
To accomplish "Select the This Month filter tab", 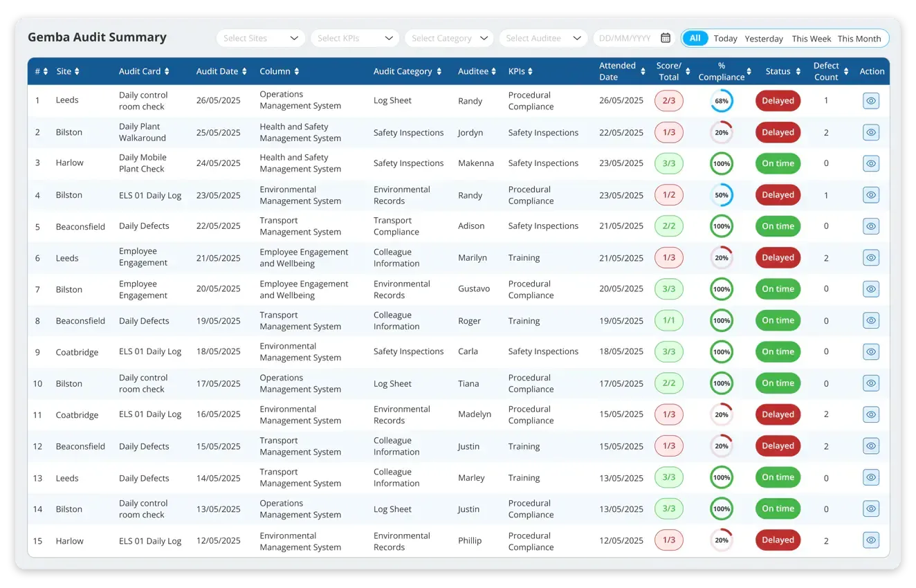I will [x=860, y=39].
